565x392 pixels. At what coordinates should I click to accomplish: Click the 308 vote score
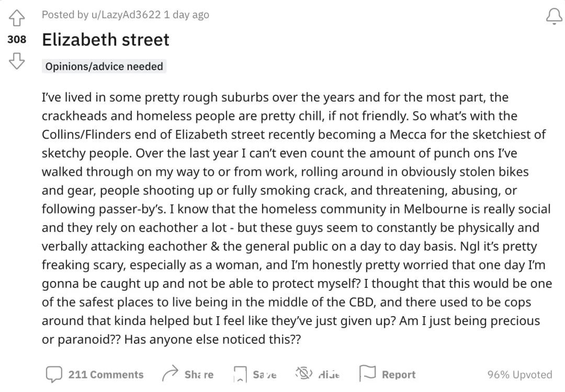click(17, 39)
